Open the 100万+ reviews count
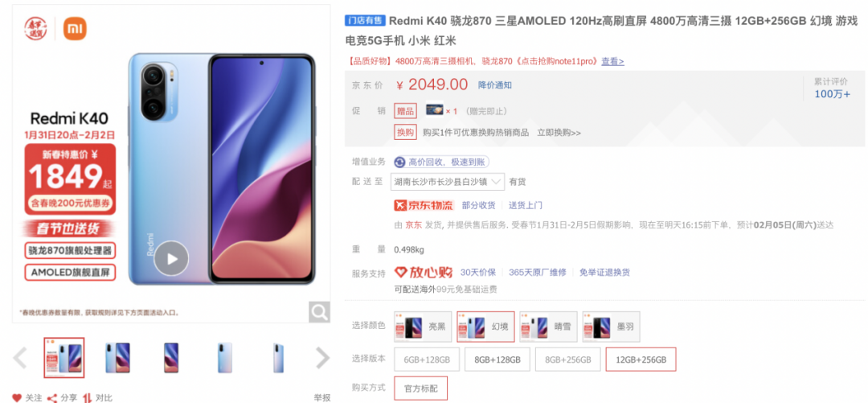Screen dimensions: 868x403 (x=832, y=93)
